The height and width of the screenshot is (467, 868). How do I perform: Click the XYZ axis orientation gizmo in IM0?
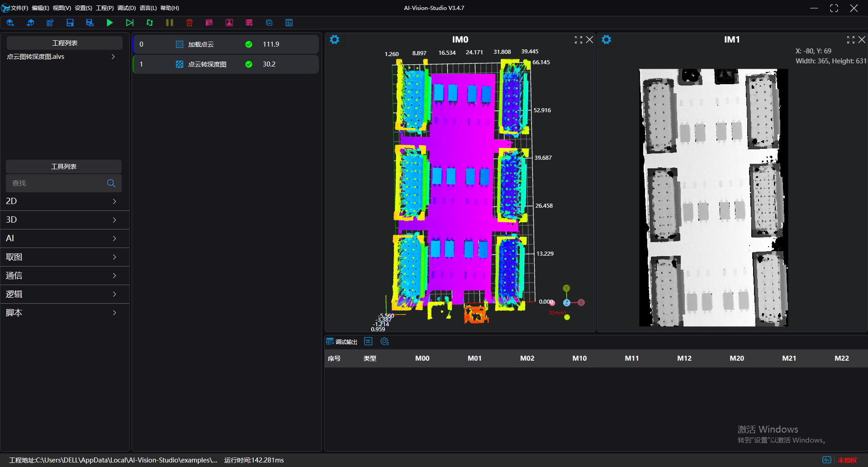pyautogui.click(x=567, y=303)
